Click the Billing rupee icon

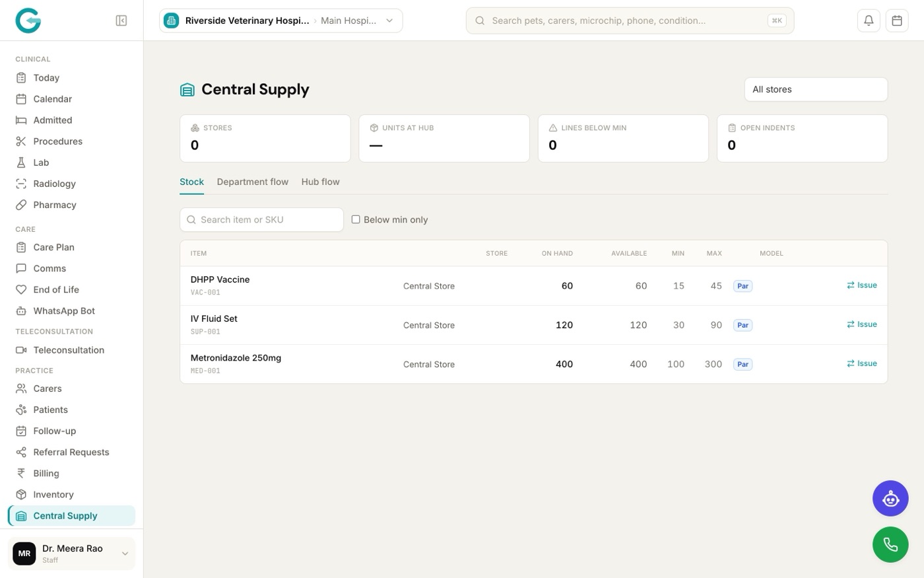click(x=21, y=473)
